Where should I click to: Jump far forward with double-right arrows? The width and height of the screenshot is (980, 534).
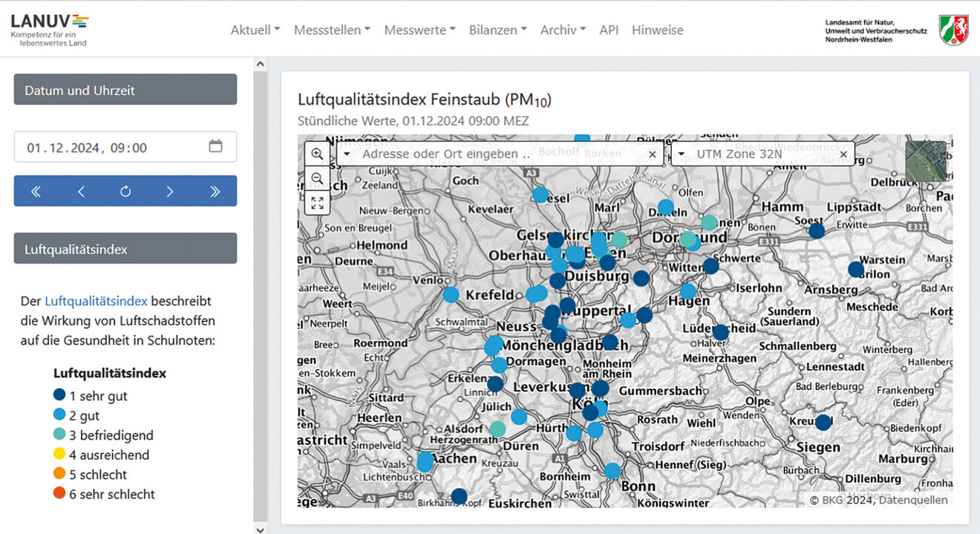pyautogui.click(x=215, y=191)
